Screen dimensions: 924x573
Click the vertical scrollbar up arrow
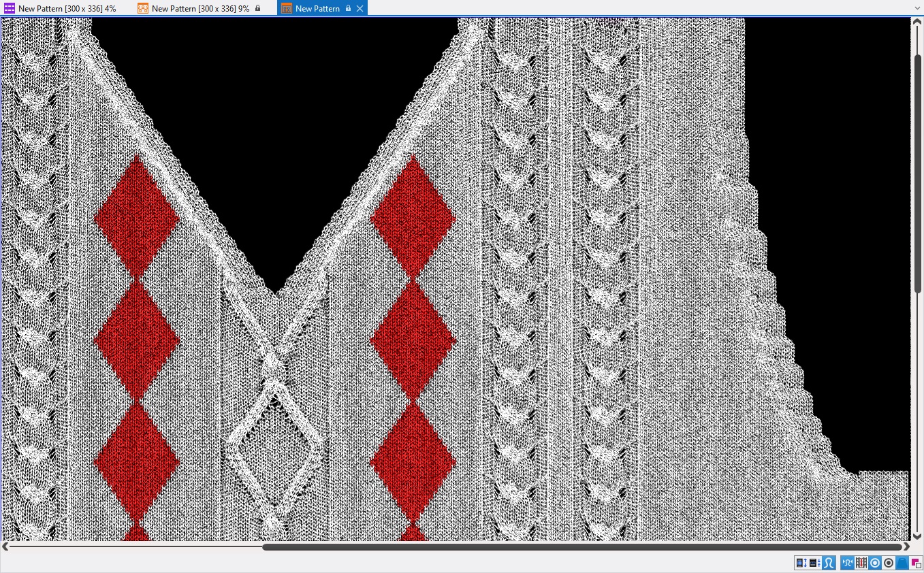click(917, 23)
